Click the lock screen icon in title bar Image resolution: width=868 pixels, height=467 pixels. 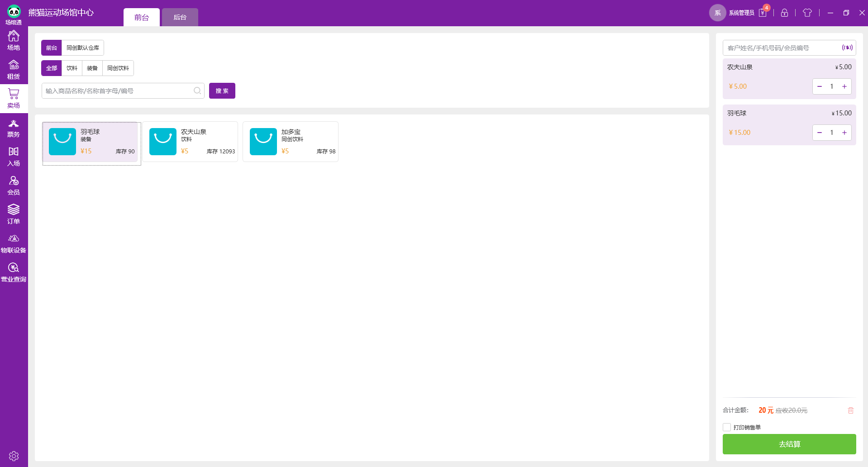pos(784,13)
